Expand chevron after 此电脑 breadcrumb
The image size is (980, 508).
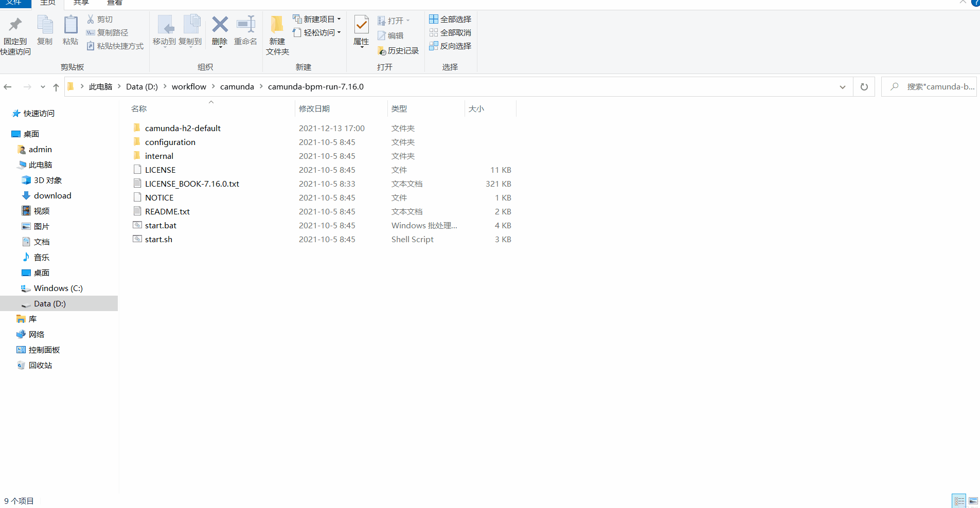click(119, 86)
